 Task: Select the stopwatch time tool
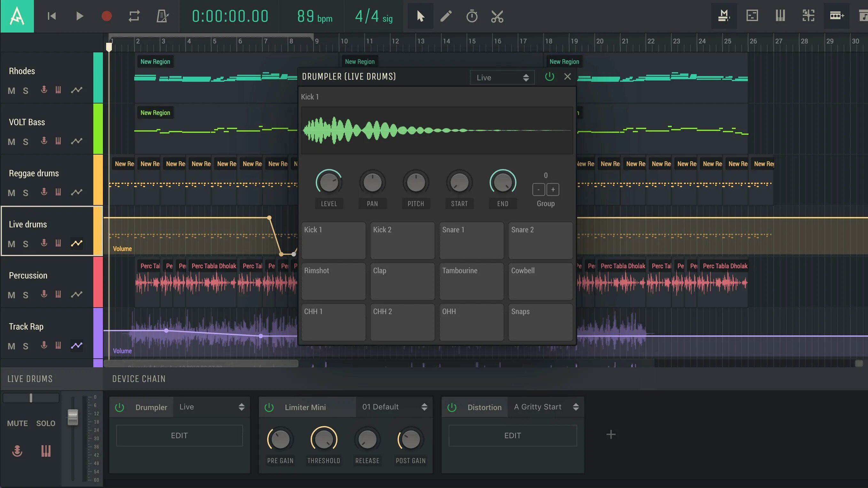point(472,16)
